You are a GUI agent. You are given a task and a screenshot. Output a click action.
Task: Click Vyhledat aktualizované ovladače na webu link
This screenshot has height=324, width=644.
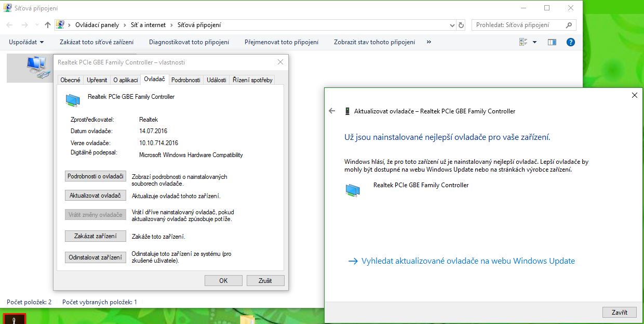click(x=467, y=261)
